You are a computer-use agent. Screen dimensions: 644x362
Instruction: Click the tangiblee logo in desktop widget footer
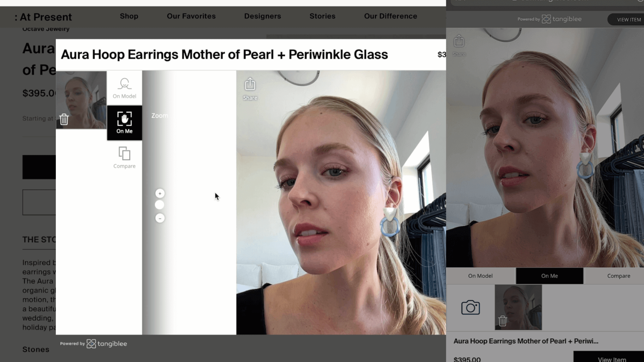pyautogui.click(x=107, y=344)
